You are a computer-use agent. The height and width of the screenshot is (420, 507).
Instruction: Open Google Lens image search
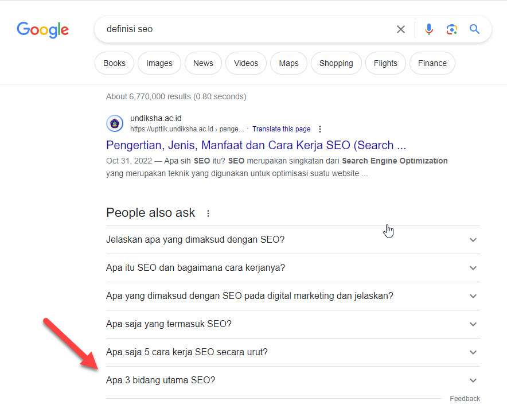(x=452, y=29)
